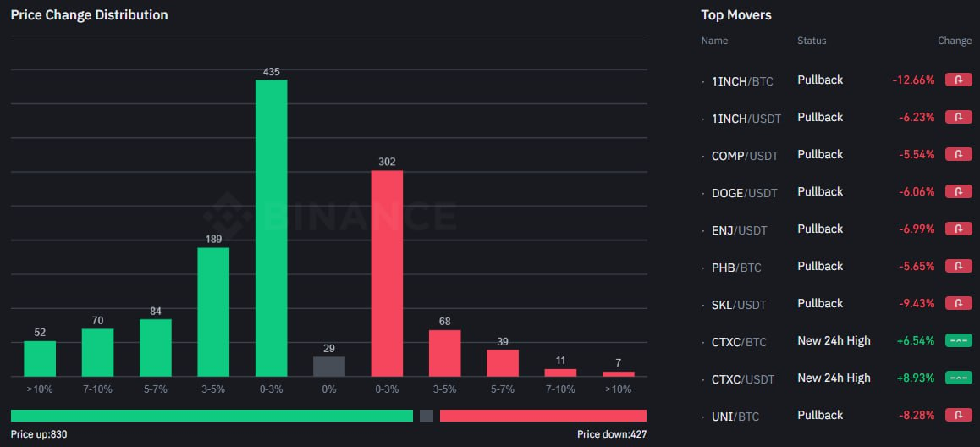Click the red badge icon for SKL/USDT
This screenshot has width=980, height=447.
pos(959,303)
